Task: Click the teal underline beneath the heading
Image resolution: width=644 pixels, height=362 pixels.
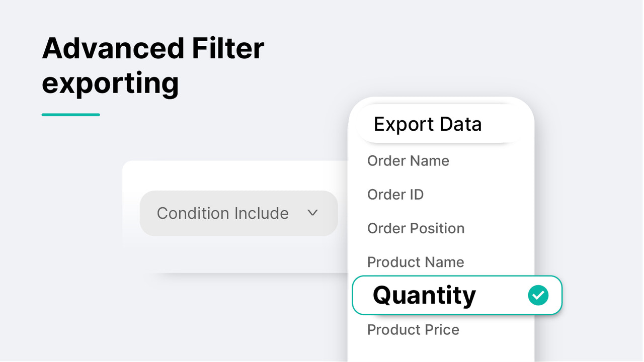Action: pos(70,115)
